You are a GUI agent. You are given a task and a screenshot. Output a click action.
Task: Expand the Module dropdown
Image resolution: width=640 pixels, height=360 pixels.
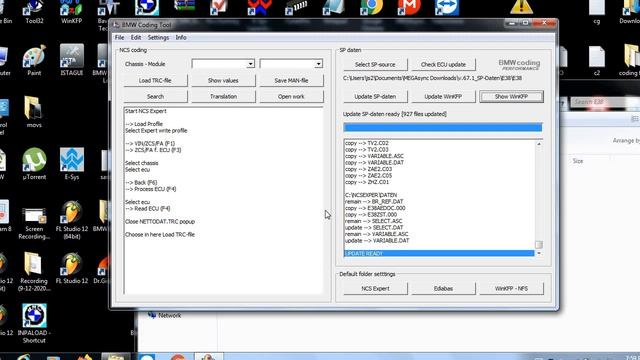click(291, 64)
